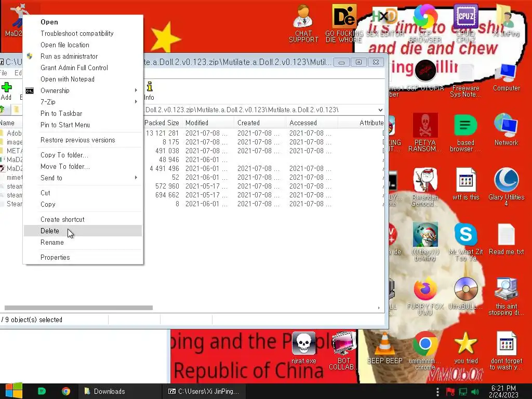The width and height of the screenshot is (532, 399).
Task: Open this aint stopping di icon
Action: coord(506,296)
